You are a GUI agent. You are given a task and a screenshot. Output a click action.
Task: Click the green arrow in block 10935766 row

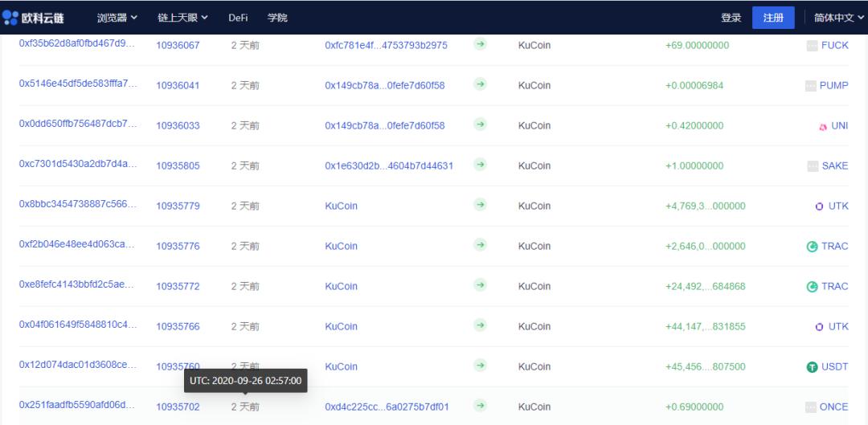click(x=480, y=325)
